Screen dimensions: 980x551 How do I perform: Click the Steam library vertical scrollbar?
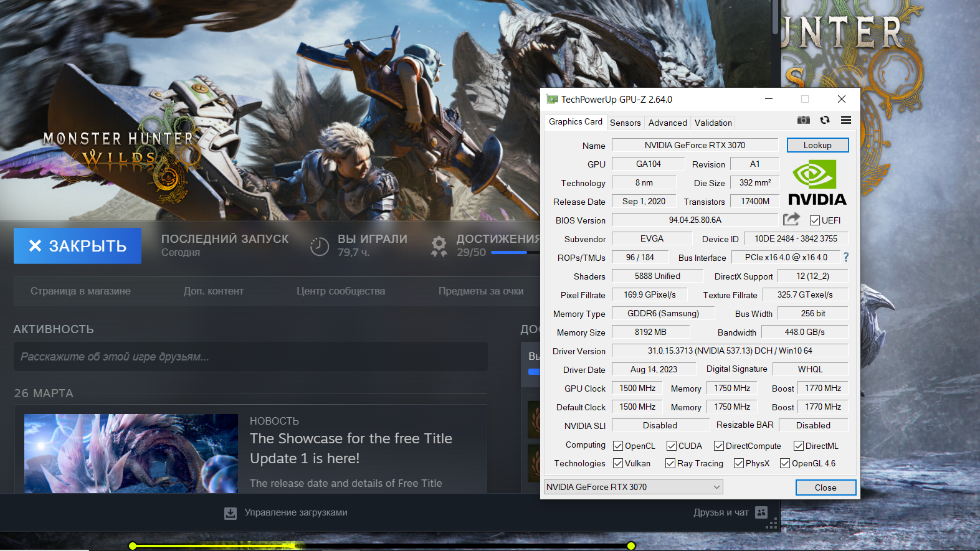pos(775,17)
